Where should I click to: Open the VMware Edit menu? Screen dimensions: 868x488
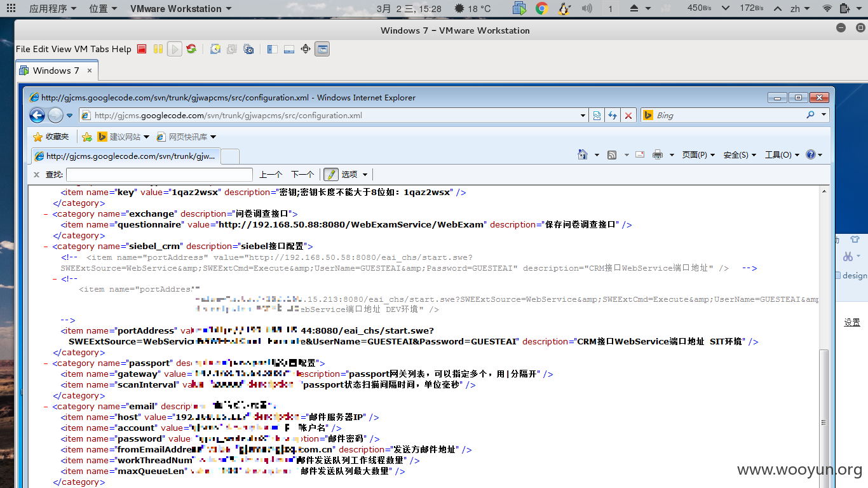click(41, 49)
